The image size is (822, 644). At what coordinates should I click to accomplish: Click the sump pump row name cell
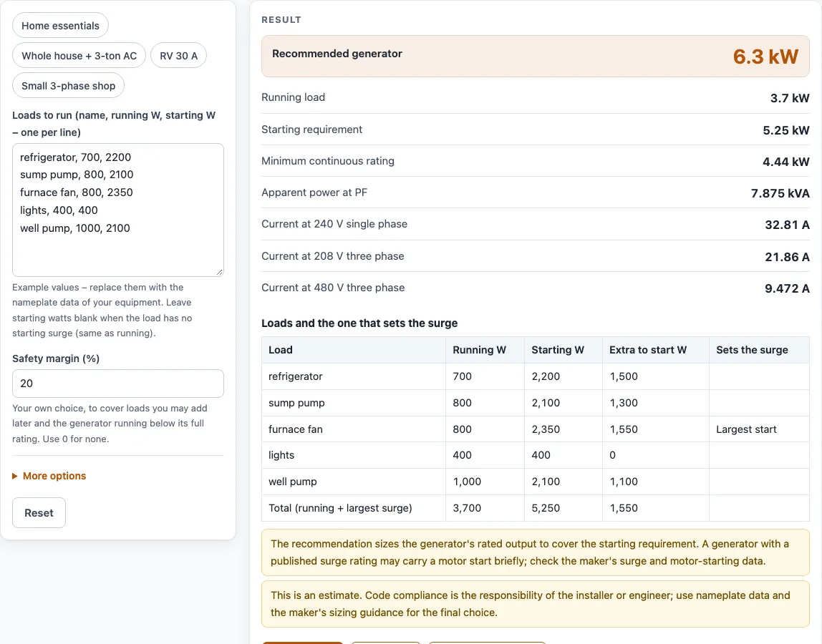tap(354, 403)
